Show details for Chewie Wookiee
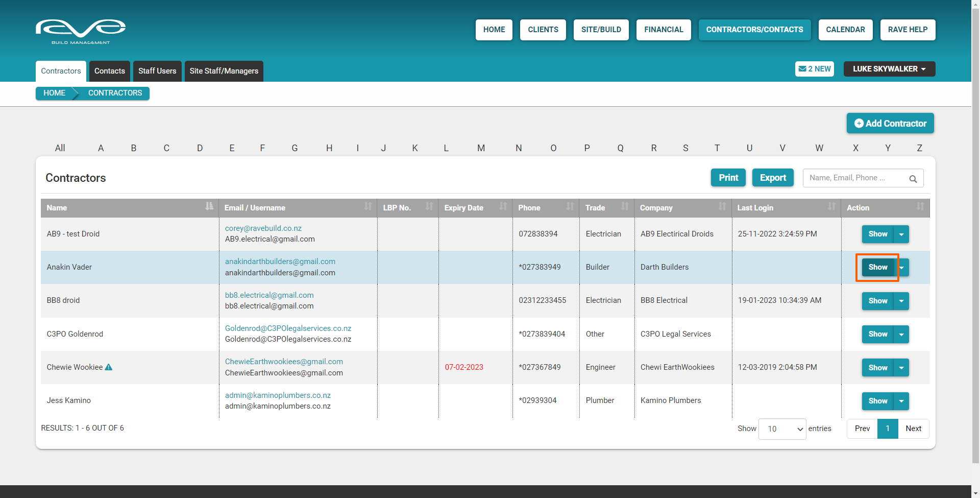This screenshot has width=980, height=498. (x=878, y=368)
